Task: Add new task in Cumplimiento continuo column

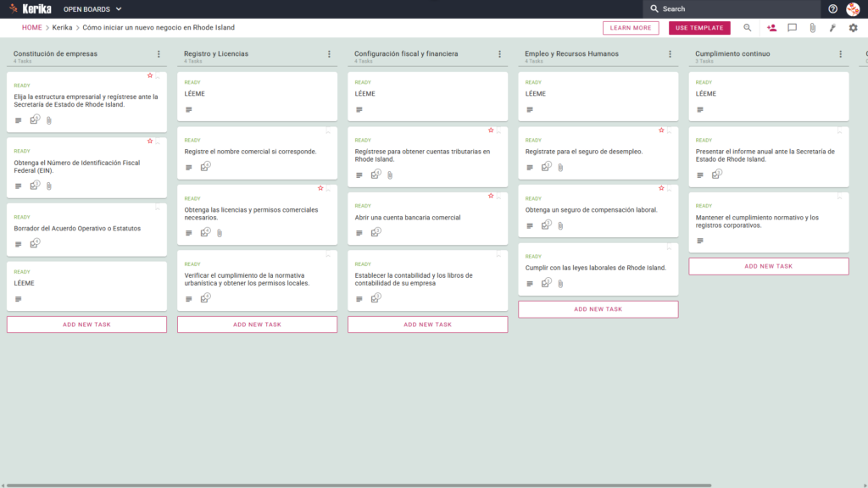Action: 769,266
